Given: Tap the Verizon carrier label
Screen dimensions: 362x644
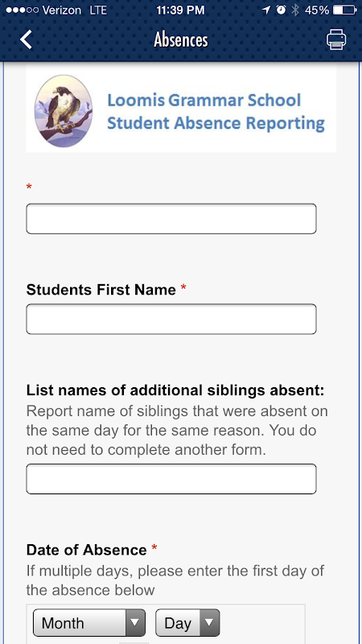Looking at the screenshot, I should click(62, 10).
